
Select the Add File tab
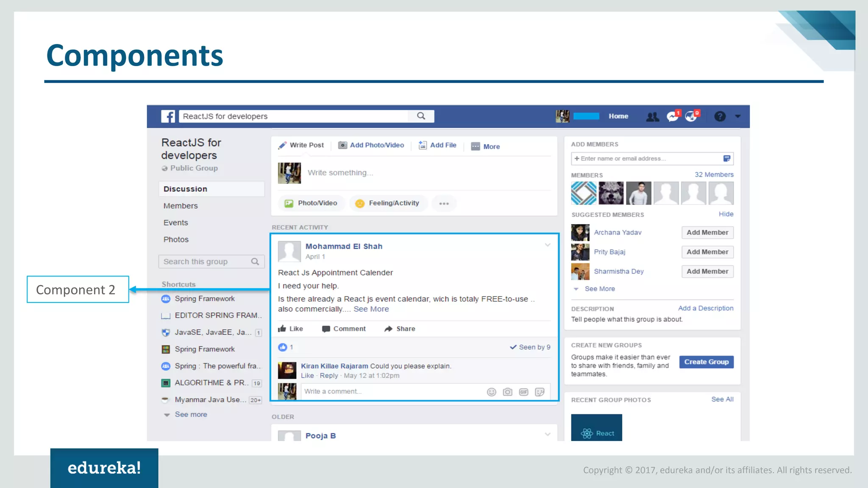[x=437, y=145]
